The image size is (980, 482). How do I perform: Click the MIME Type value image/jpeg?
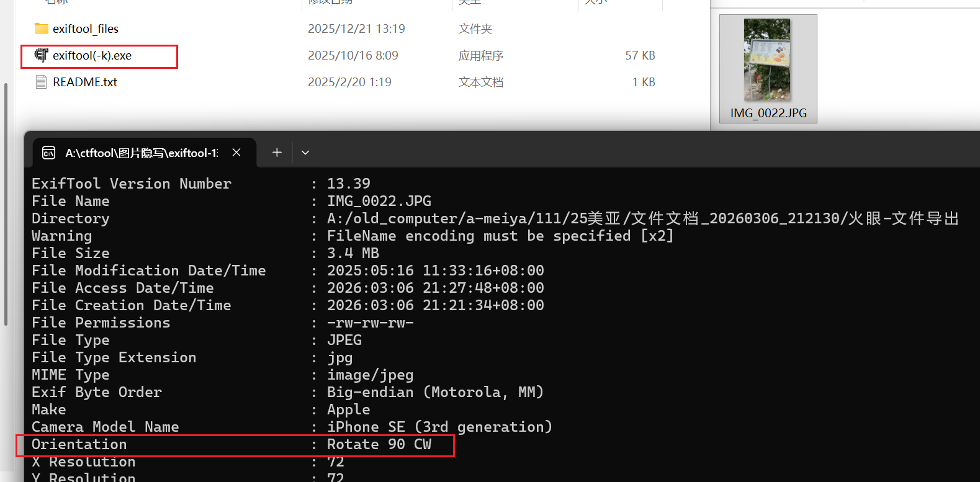click(x=371, y=375)
